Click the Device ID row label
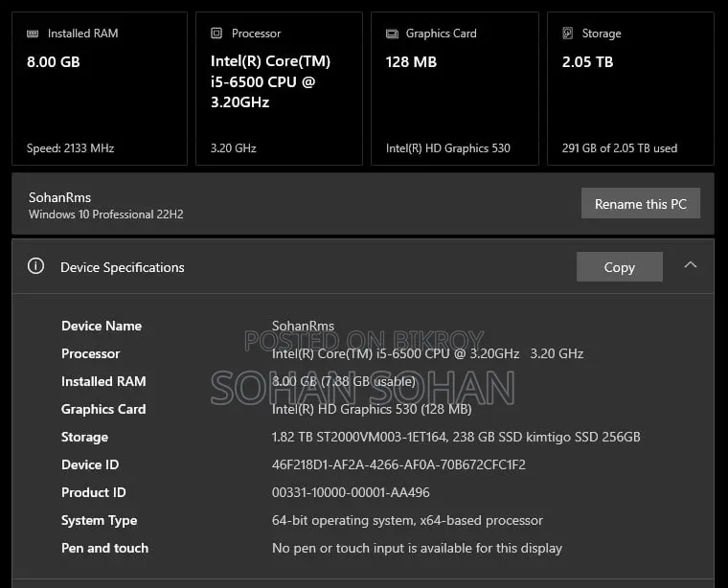728x588 pixels. click(x=90, y=464)
